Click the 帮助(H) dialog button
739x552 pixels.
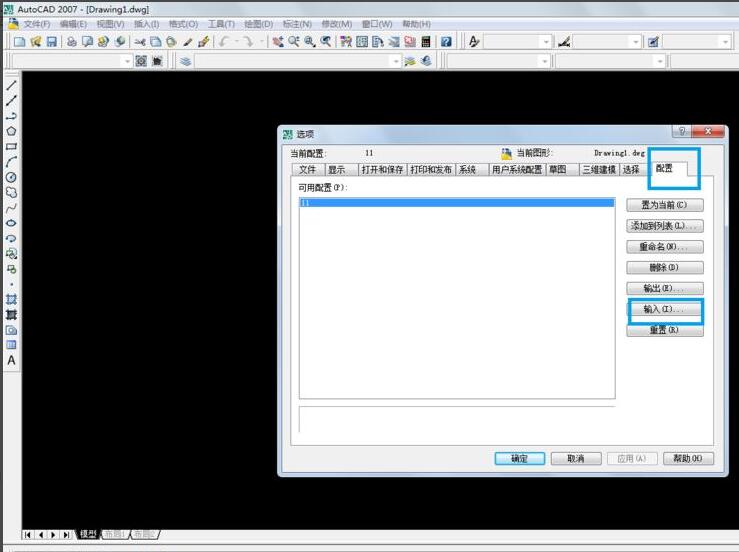click(688, 459)
